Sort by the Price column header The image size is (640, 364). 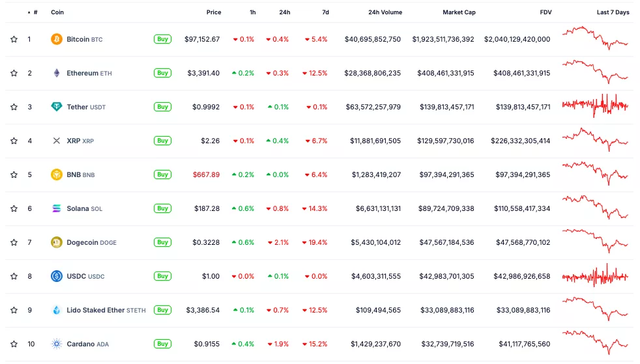point(214,12)
